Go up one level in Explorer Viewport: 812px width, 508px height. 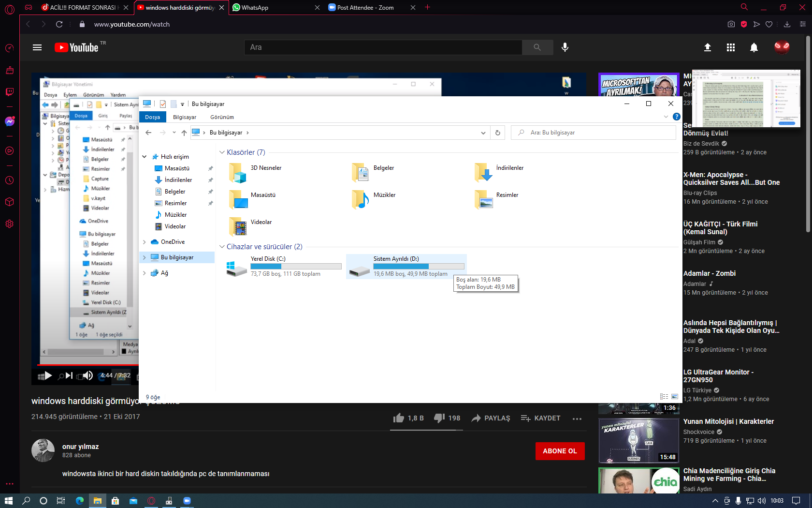(184, 133)
